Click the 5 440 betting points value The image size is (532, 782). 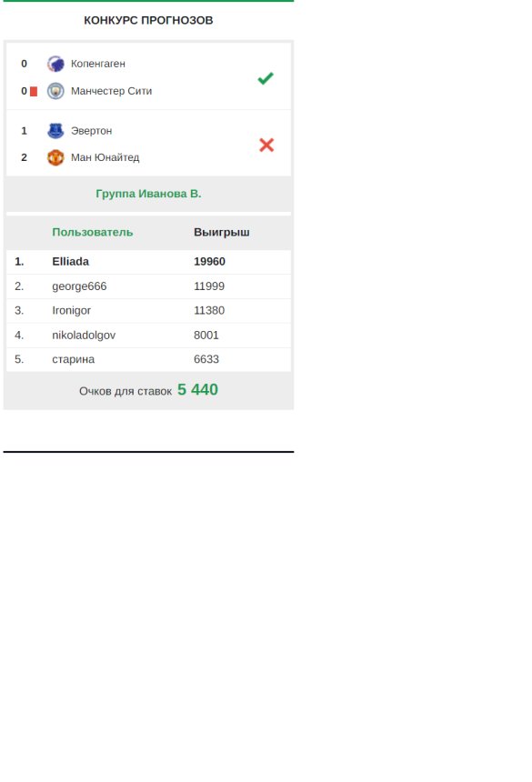tap(198, 389)
